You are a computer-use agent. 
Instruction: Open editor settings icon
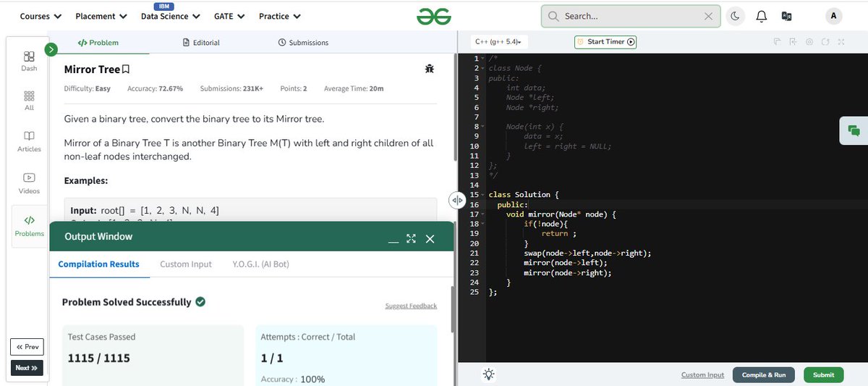[x=809, y=42]
